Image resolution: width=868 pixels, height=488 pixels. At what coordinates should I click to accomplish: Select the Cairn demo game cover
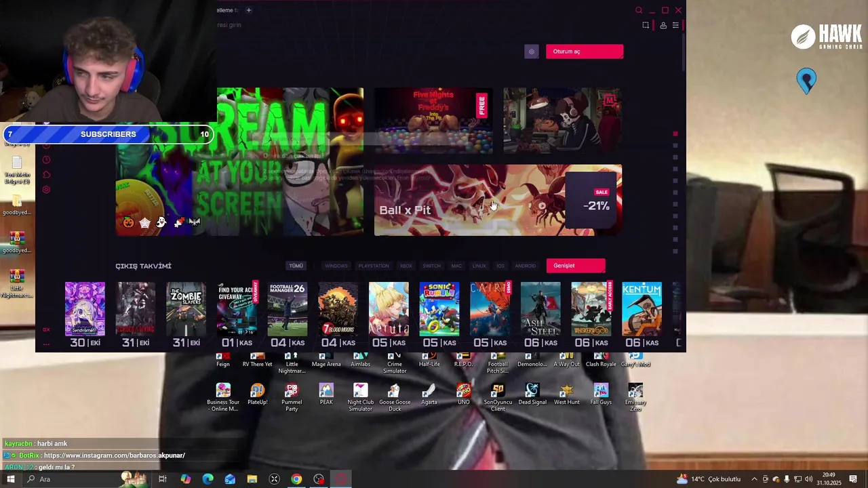coord(490,309)
